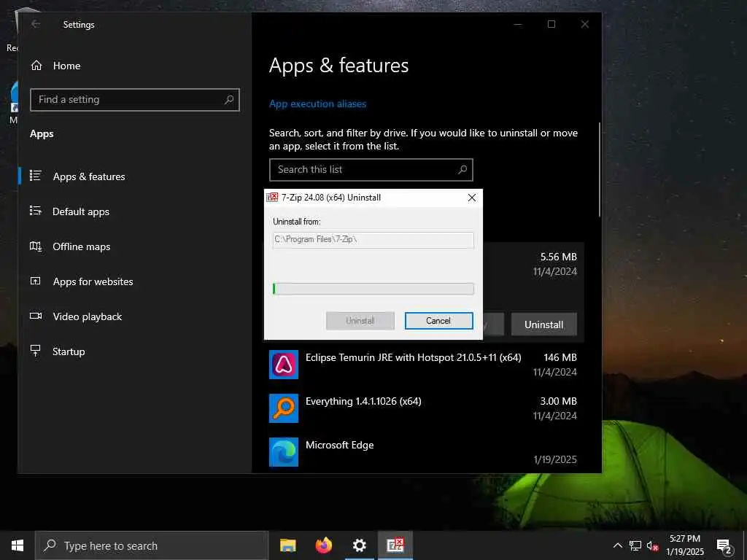Cancel the 7-Zip uninstall dialog
Screen dimensions: 747x560
click(x=438, y=321)
